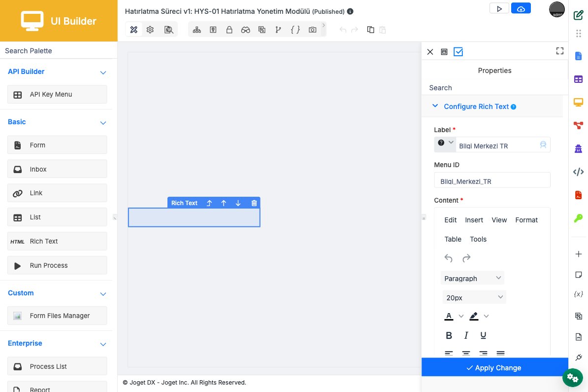Publish using the blue cloud upload icon

(x=521, y=8)
